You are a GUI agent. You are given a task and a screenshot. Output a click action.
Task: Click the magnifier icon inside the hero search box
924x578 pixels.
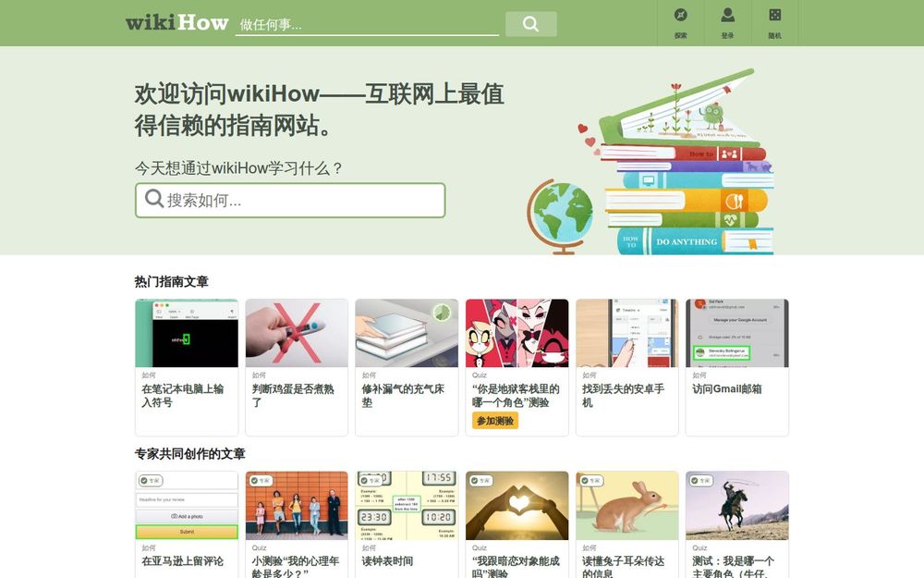(x=153, y=199)
